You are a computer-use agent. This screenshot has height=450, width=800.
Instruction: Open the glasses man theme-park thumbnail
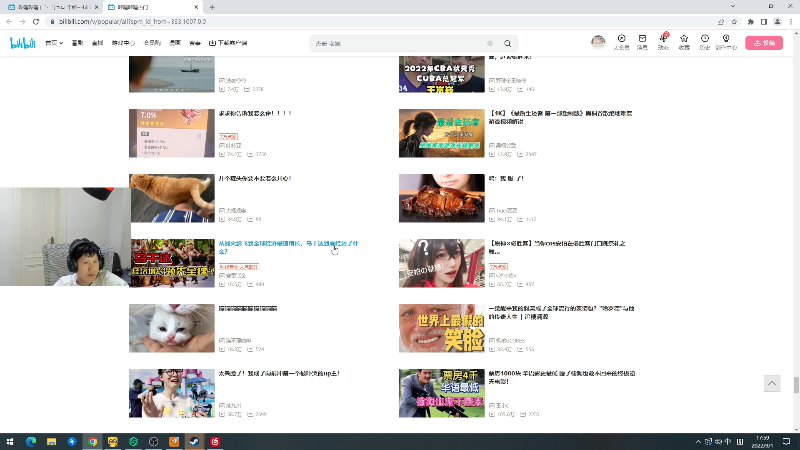(172, 393)
